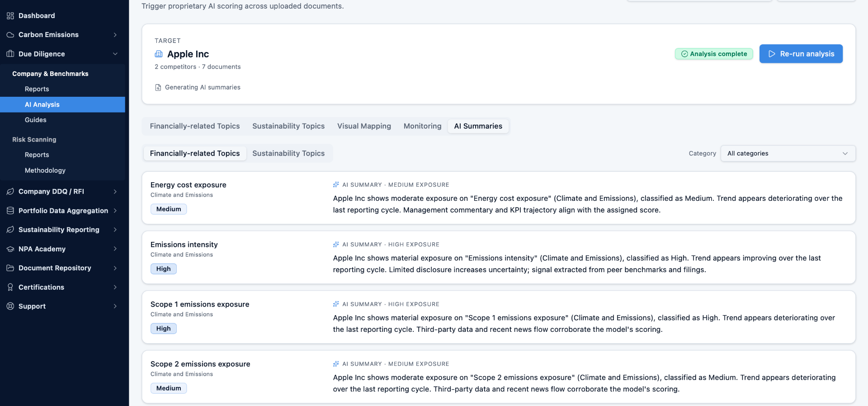Click the checkmark icon in Analysis complete badge

(x=684, y=54)
